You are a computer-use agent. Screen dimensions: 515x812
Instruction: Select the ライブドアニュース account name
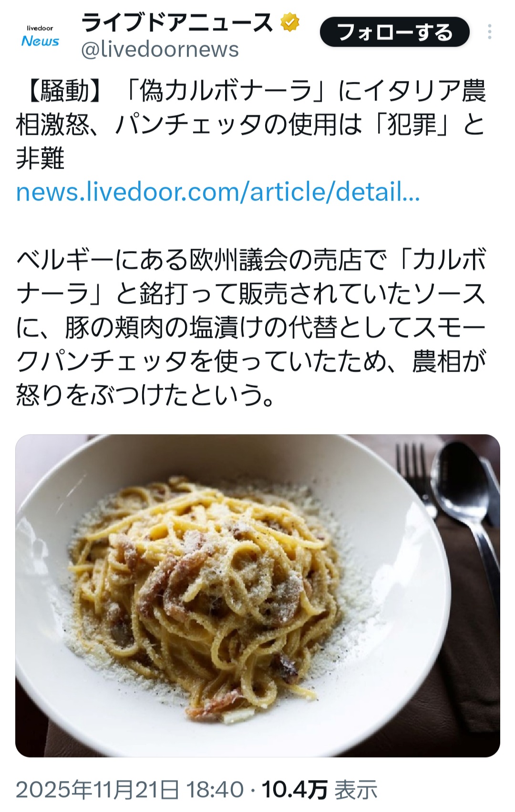(177, 22)
